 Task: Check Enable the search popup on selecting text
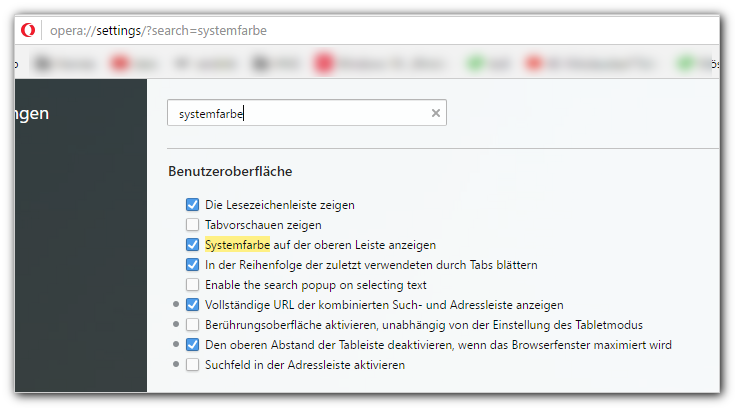[192, 285]
